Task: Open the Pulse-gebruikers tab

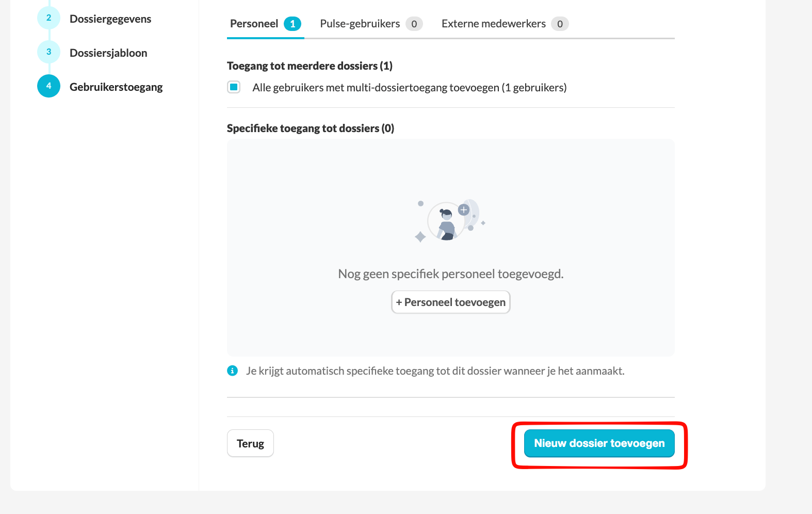Action: coord(360,24)
